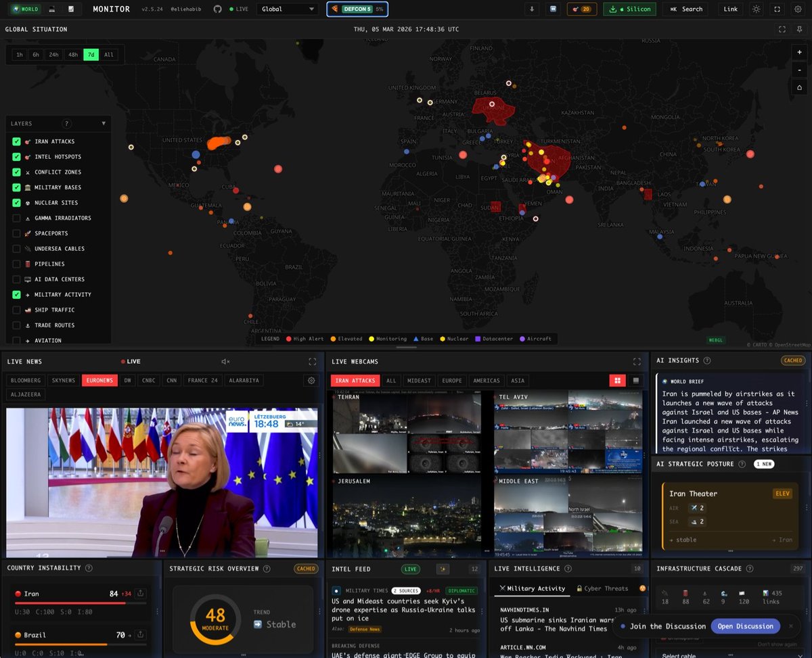Switch to the Cyber Threats tab

(602, 588)
